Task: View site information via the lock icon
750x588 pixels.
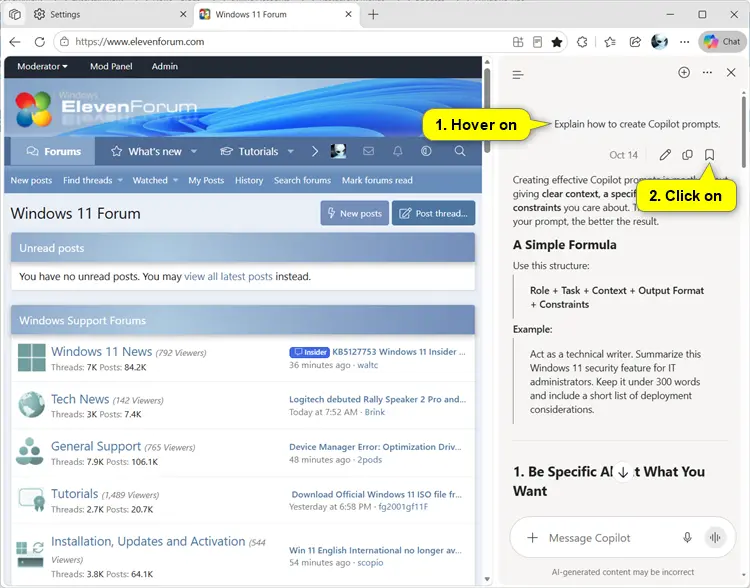Action: [64, 42]
